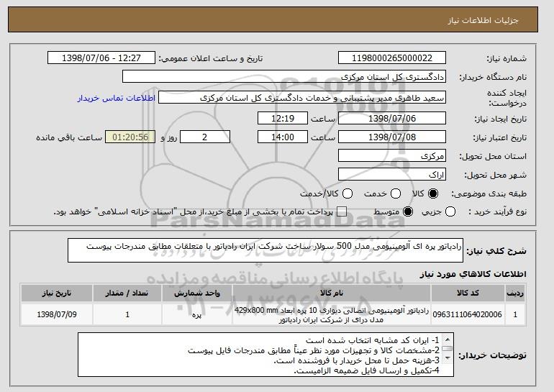Select the کالا/خدمت radio button

click(x=348, y=193)
